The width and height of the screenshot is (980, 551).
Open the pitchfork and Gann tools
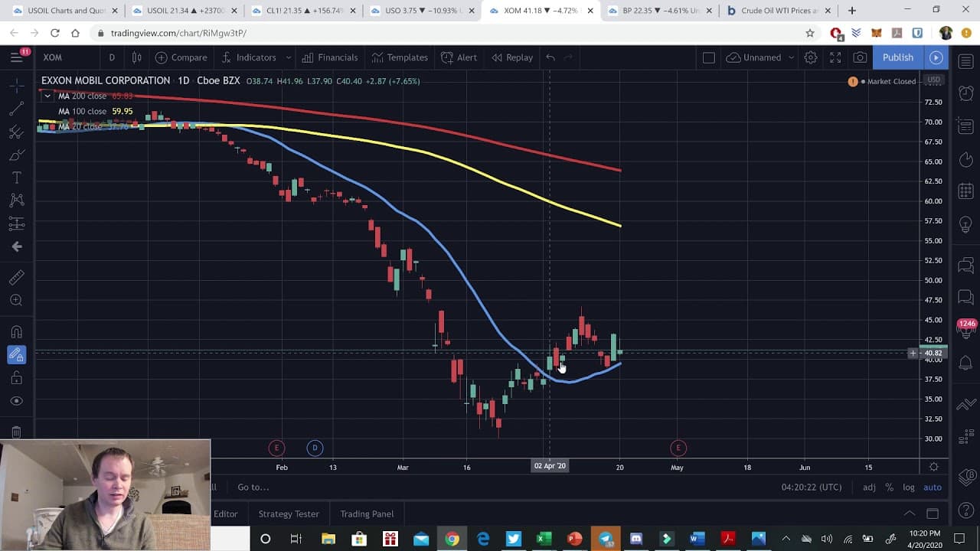point(16,132)
